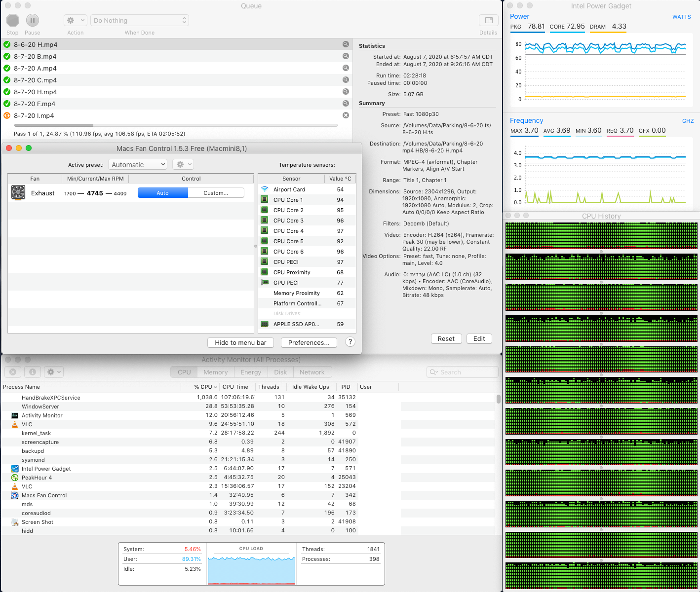Image resolution: width=700 pixels, height=592 pixels.
Task: Click the Activity Monitor process search field
Action: point(463,372)
